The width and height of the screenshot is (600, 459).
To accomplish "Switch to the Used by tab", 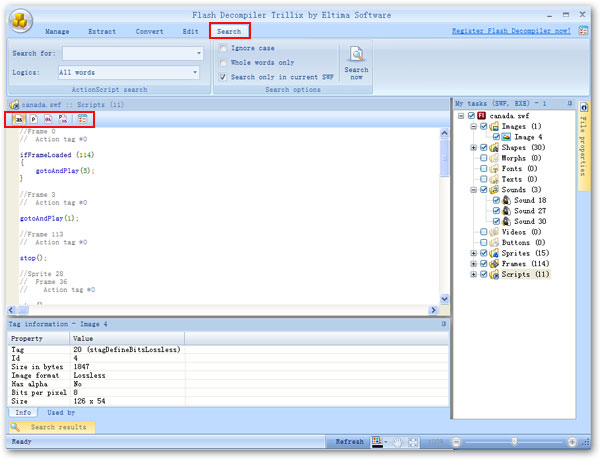I will (x=61, y=412).
